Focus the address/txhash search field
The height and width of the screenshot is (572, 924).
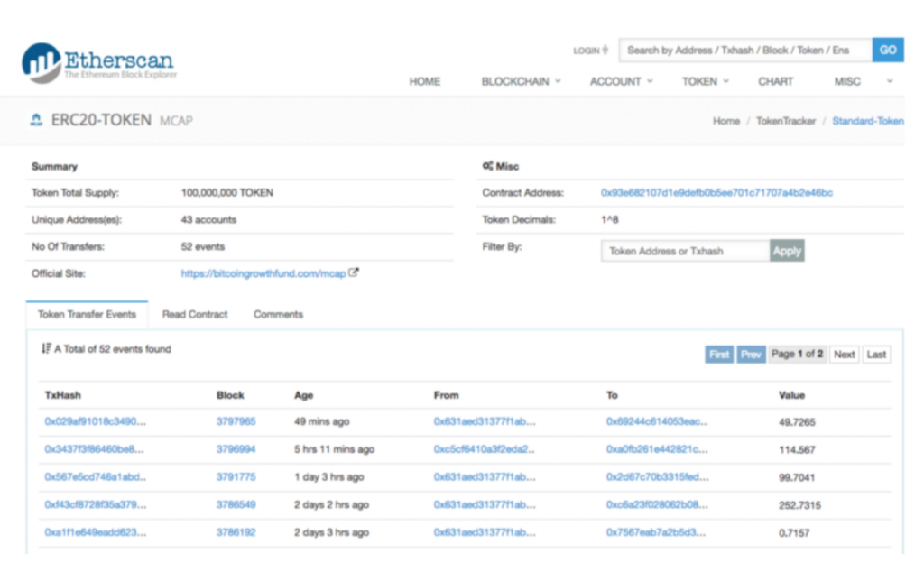(746, 50)
